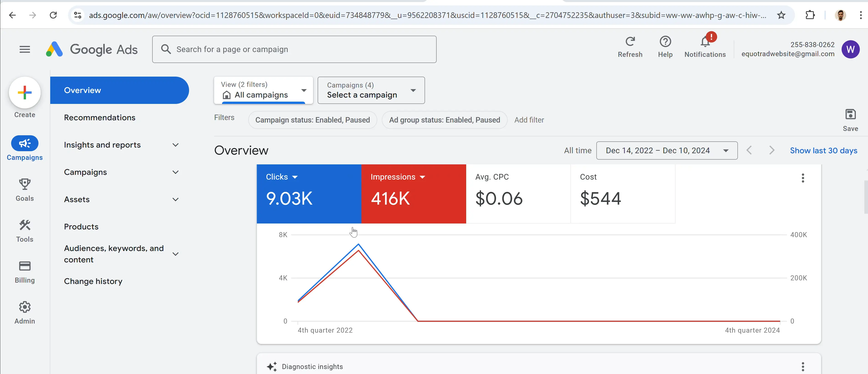The height and width of the screenshot is (374, 868).
Task: Open the Select a campaign dropdown
Action: click(371, 90)
